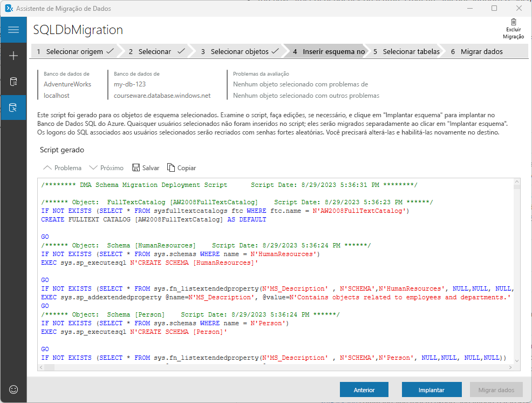Screen dimensions: 532x403
Task: Jump to previous issue with Problema
Action: point(62,167)
